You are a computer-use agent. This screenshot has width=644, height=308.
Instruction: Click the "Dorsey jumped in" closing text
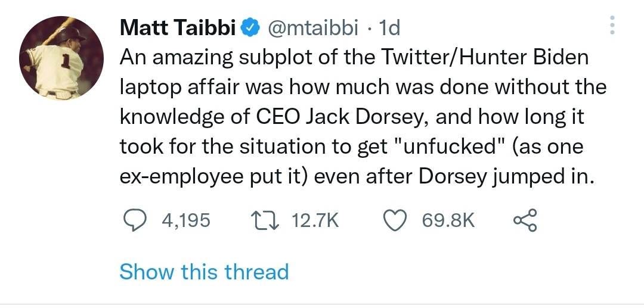[x=506, y=177]
